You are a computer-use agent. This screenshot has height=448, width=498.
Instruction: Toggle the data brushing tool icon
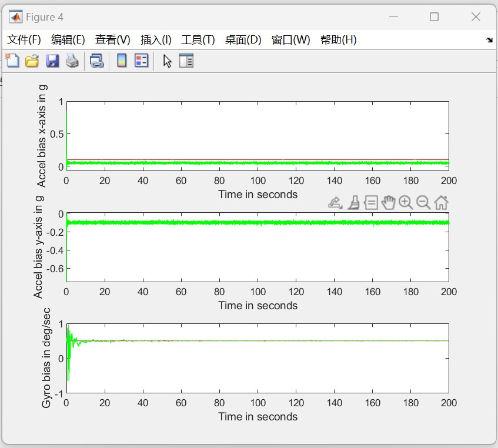pyautogui.click(x=353, y=203)
